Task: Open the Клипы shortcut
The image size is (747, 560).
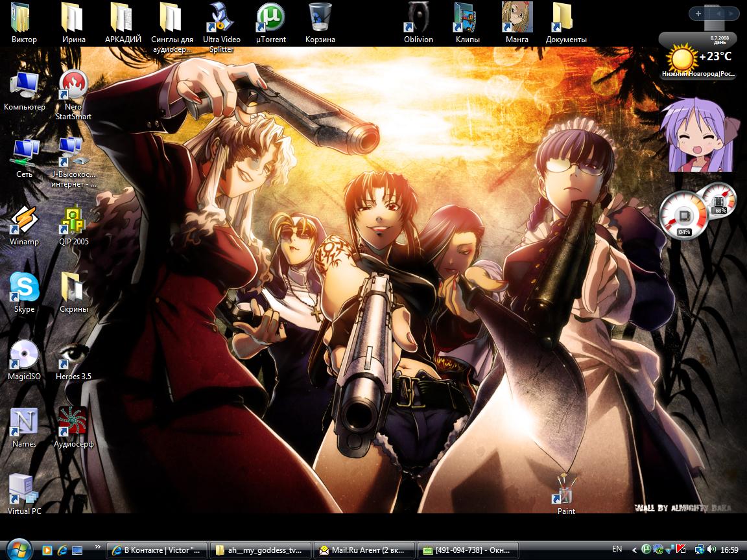Action: pos(468,24)
